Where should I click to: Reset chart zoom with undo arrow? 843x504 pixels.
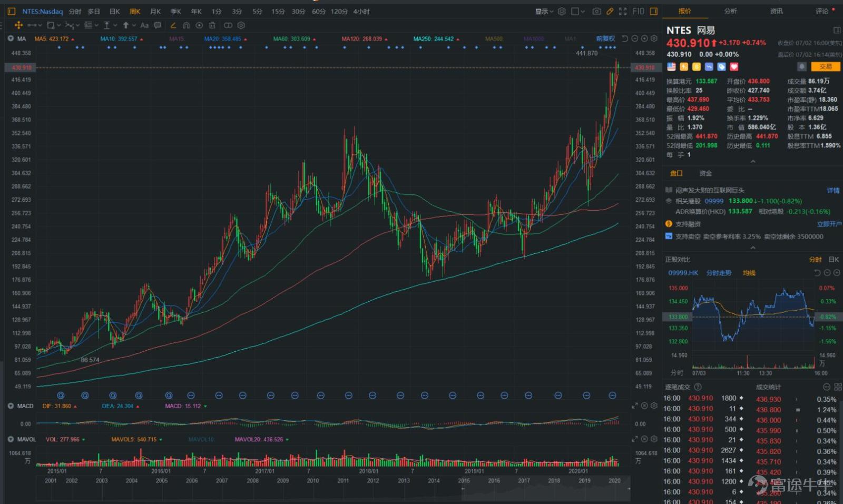click(625, 38)
